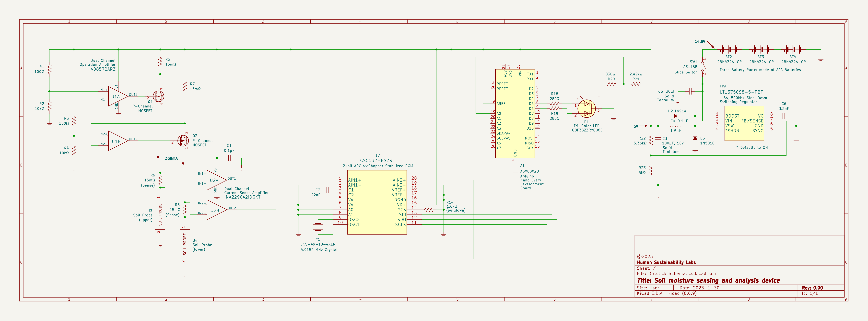Select the R5 15mΩ resistor symbol
Image resolution: width=868 pixels, height=321 pixels.
[x=160, y=62]
